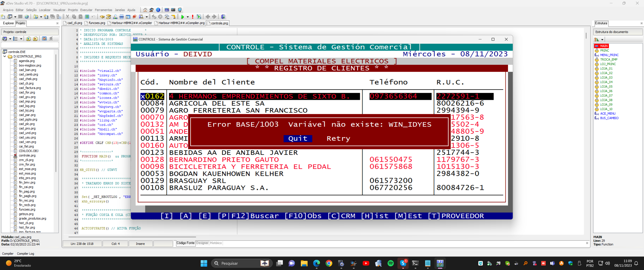Collapse the D:\CONTROLE_\PRG folder tree node
This screenshot has width=644, height=270.
(x=5, y=56)
